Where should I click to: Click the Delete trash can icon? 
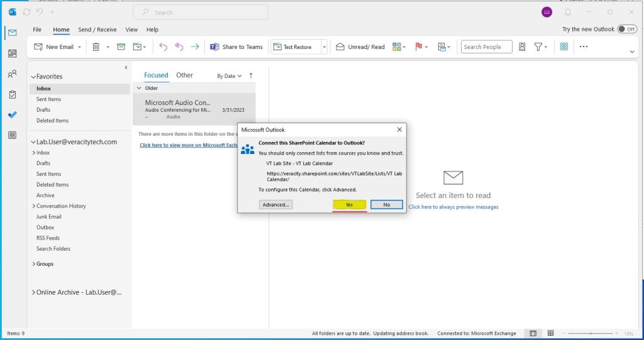coord(96,47)
